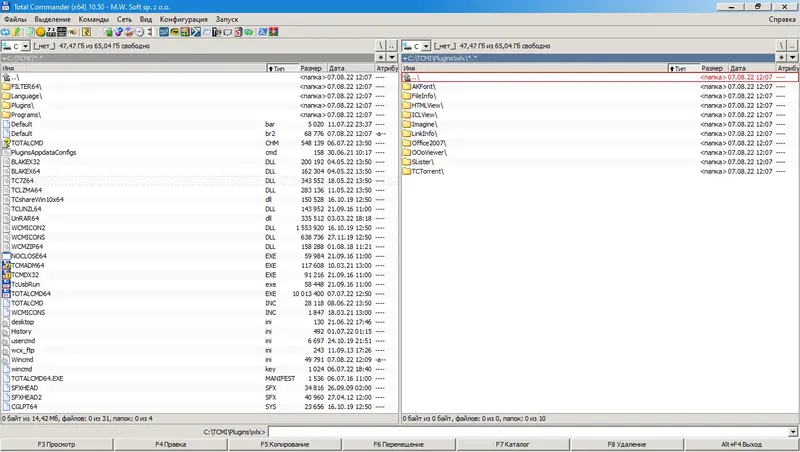Image resolution: width=800 pixels, height=452 pixels.
Task: Click the command line input field
Action: pos(528,432)
